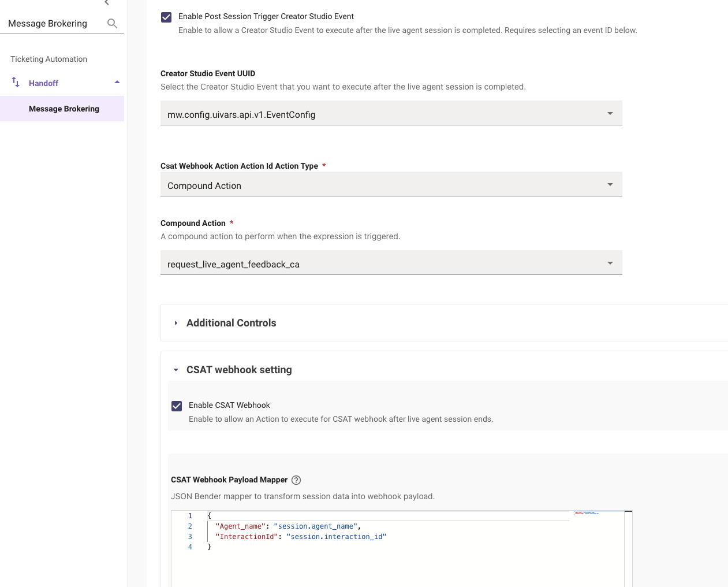Select Message Brokering sidebar item
The width and height of the screenshot is (728, 587).
[64, 109]
